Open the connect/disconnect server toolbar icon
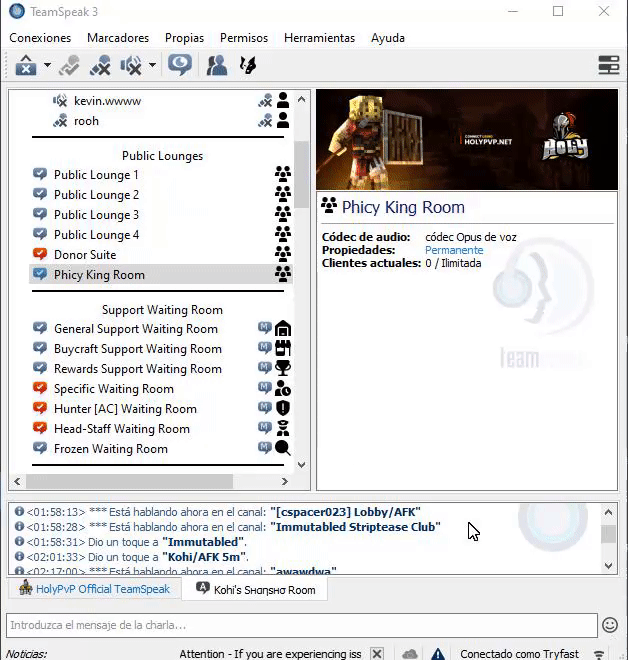This screenshot has height=660, width=628. 26,65
